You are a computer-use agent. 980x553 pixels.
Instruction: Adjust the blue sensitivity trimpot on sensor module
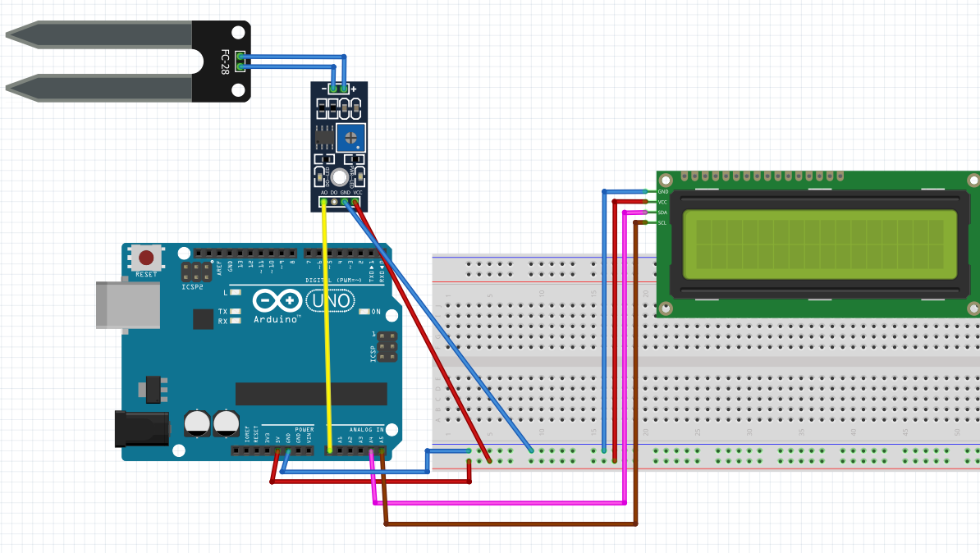[x=350, y=138]
